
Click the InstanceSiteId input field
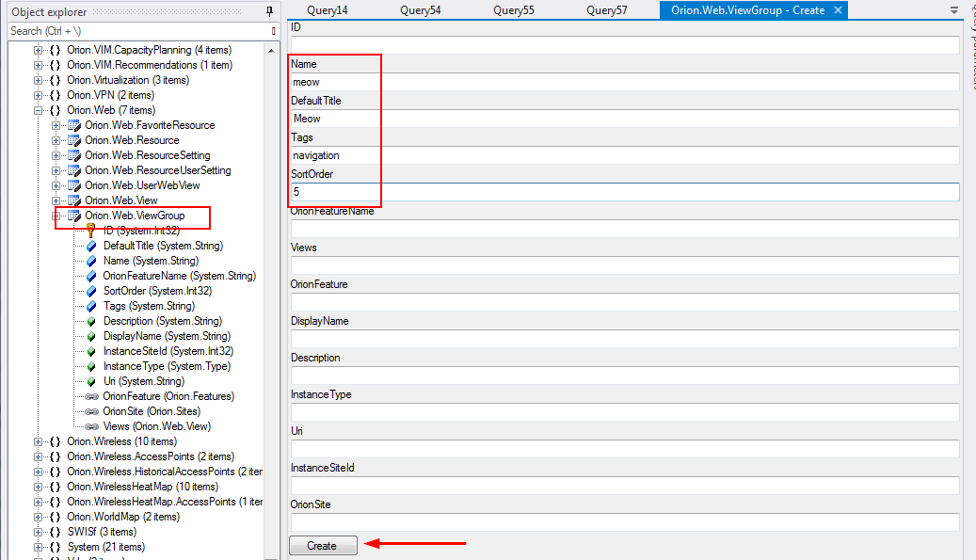625,486
